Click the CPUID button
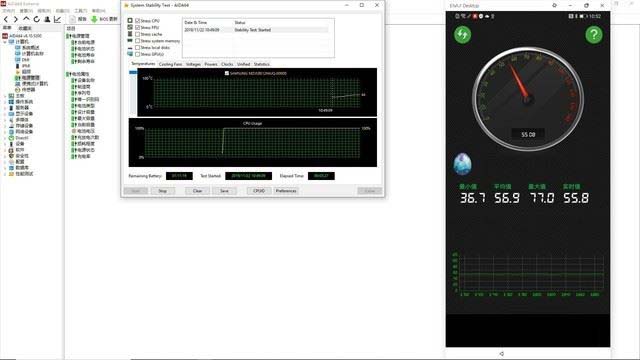Image resolution: width=640 pixels, height=360 pixels. (x=259, y=191)
